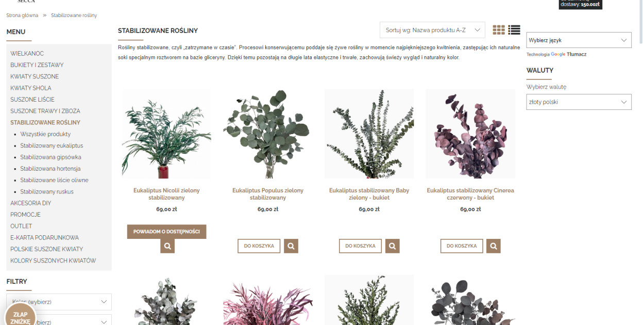
Task: Expand the 'Wybierz język' language selector
Action: 579,40
